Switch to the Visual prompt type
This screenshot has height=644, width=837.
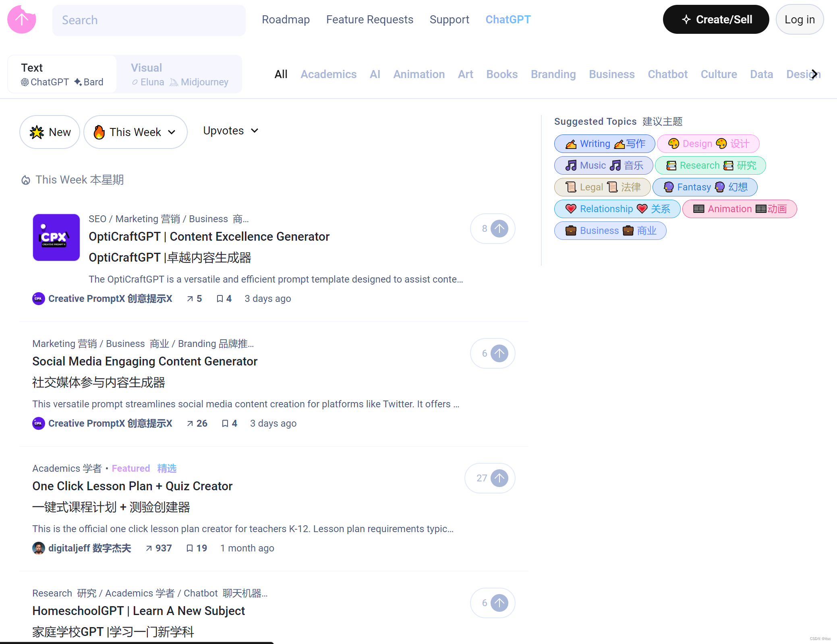[x=179, y=74]
